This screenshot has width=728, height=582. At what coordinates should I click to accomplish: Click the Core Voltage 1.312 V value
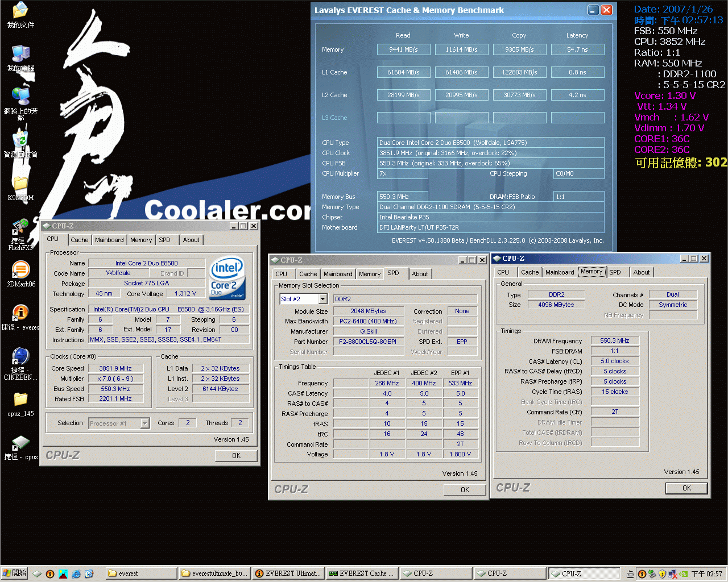pyautogui.click(x=185, y=293)
